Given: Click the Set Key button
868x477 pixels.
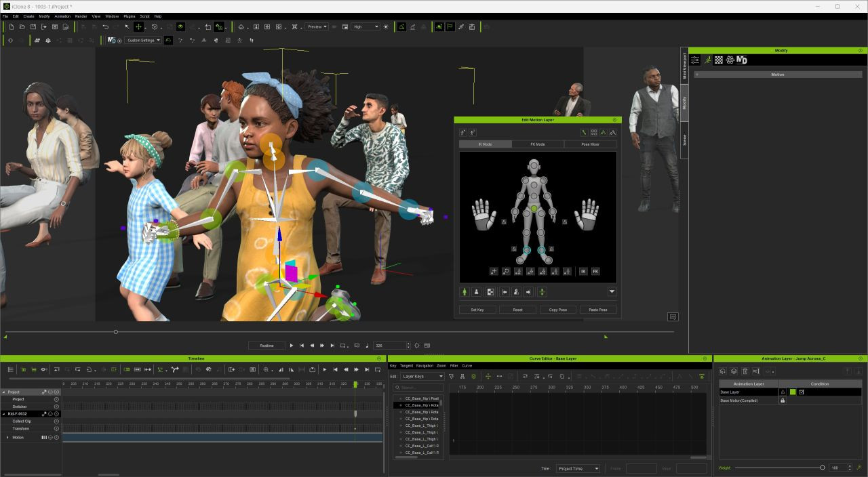Looking at the screenshot, I should tap(477, 310).
